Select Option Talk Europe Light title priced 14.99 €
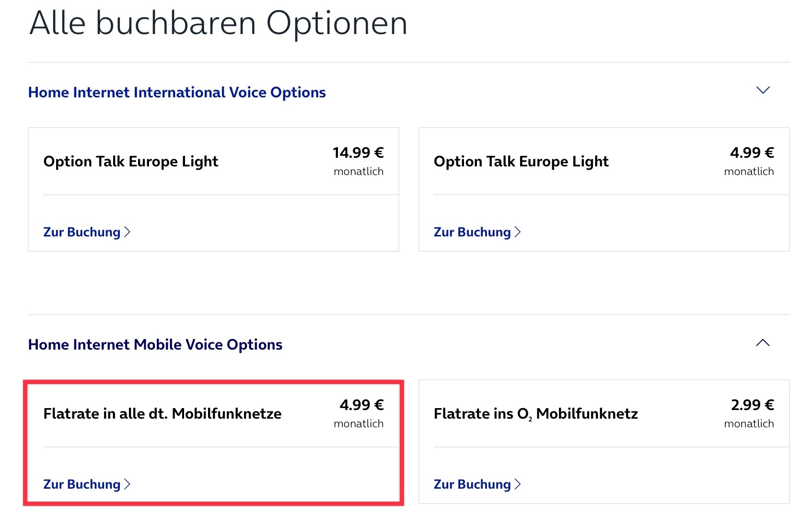This screenshot has height=516, width=812. (131, 162)
